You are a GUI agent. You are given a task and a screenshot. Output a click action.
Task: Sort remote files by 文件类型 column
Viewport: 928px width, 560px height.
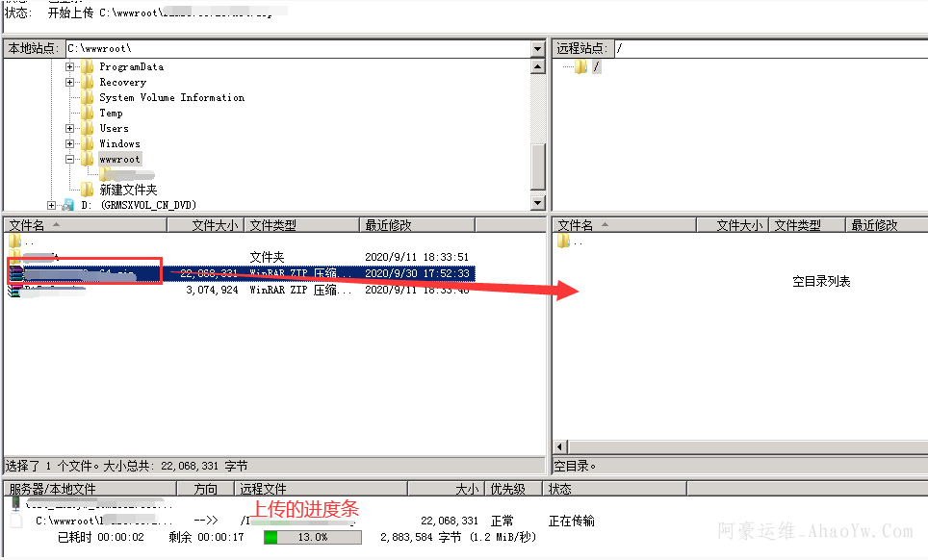point(808,225)
